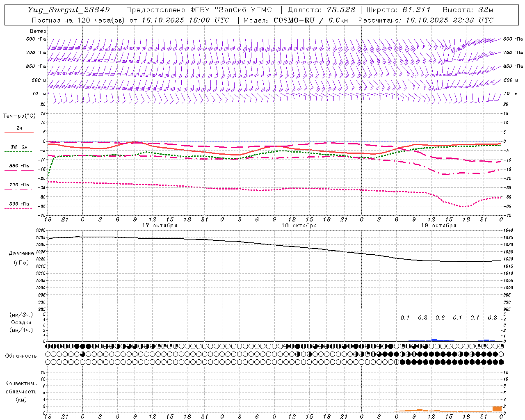This screenshot has width=525, height=420.
Task: Click the Конвективн. label text
Action: click(x=21, y=383)
